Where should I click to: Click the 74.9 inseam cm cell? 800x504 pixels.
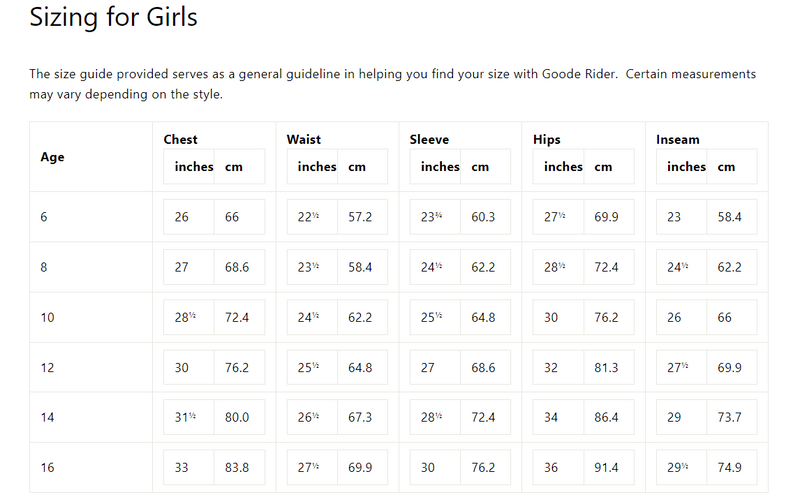pyautogui.click(x=732, y=467)
